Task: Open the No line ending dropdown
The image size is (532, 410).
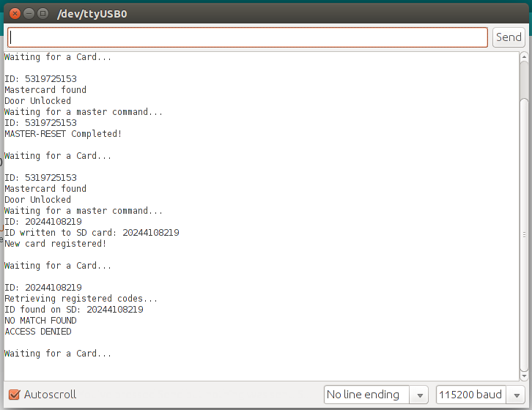Action: [x=376, y=395]
